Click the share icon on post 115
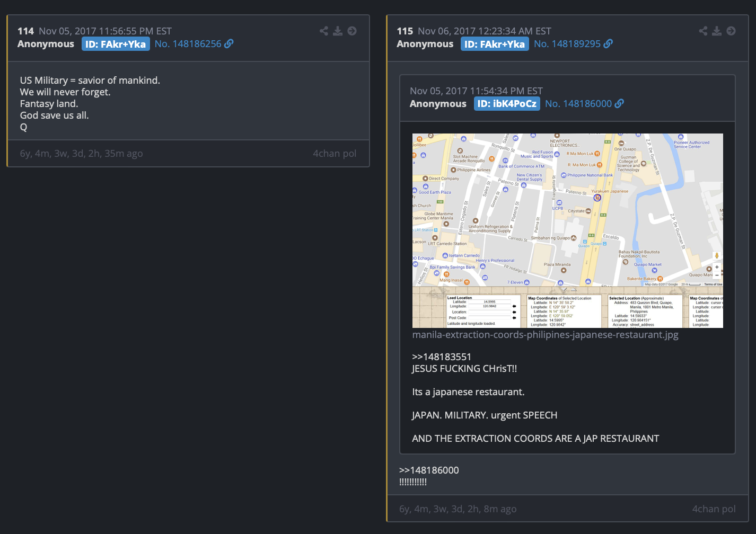756x534 pixels. pyautogui.click(x=703, y=31)
